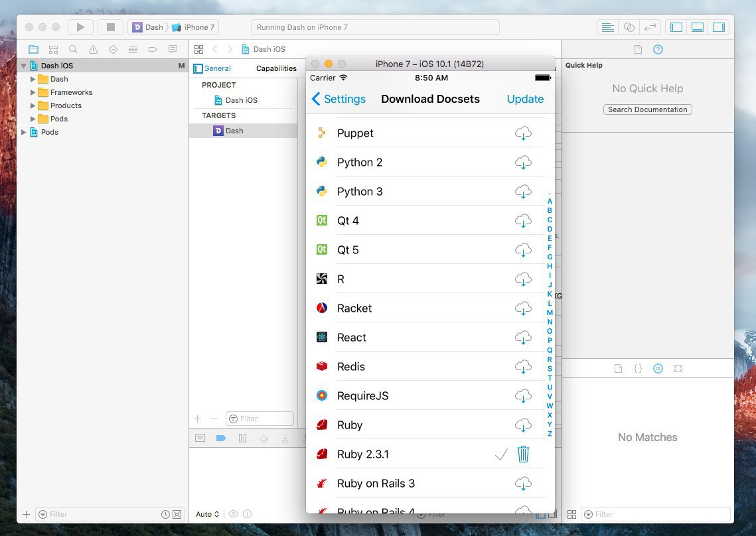Hide the utilities panel on the right
This screenshot has width=756, height=536.
[718, 27]
